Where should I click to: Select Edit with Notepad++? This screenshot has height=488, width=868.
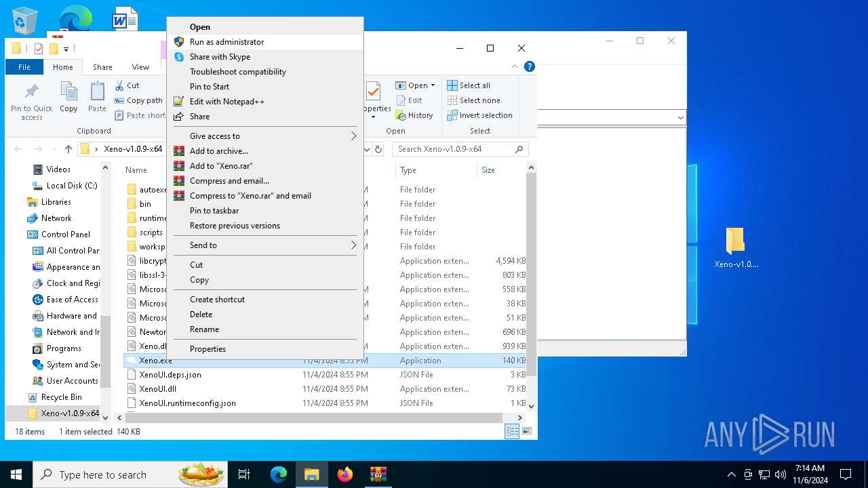tap(265, 102)
